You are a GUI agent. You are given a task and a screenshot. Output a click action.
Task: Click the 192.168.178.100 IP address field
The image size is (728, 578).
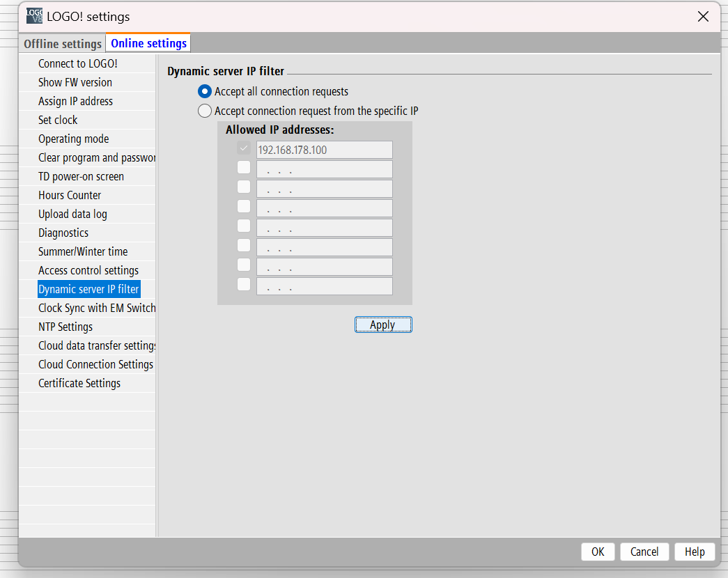point(325,150)
